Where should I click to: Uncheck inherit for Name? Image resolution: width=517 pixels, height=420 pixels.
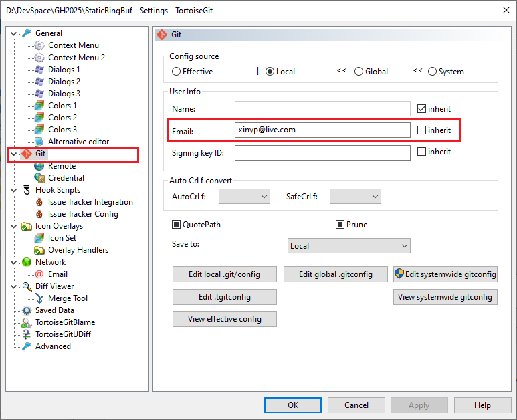422,109
